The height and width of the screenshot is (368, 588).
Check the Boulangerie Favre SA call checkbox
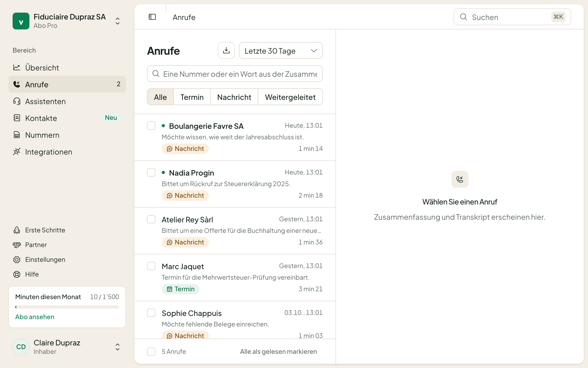coord(151,126)
